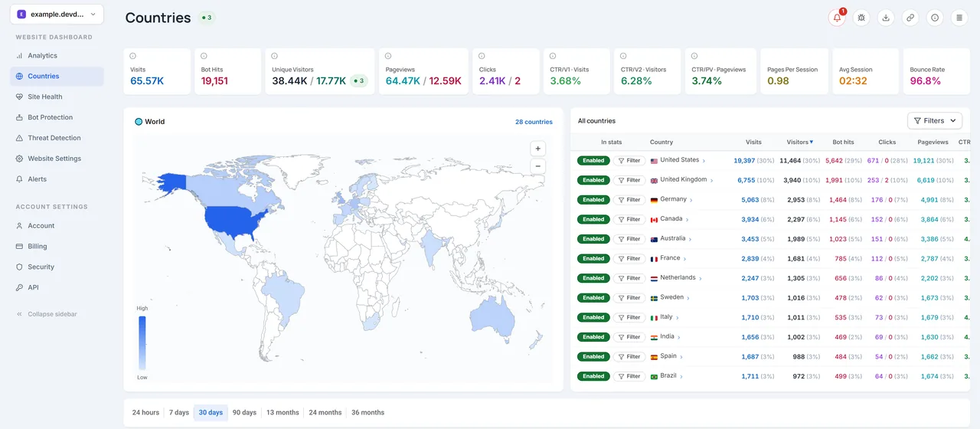Open Site Health in the sidebar
980x429 pixels.
(x=57, y=97)
